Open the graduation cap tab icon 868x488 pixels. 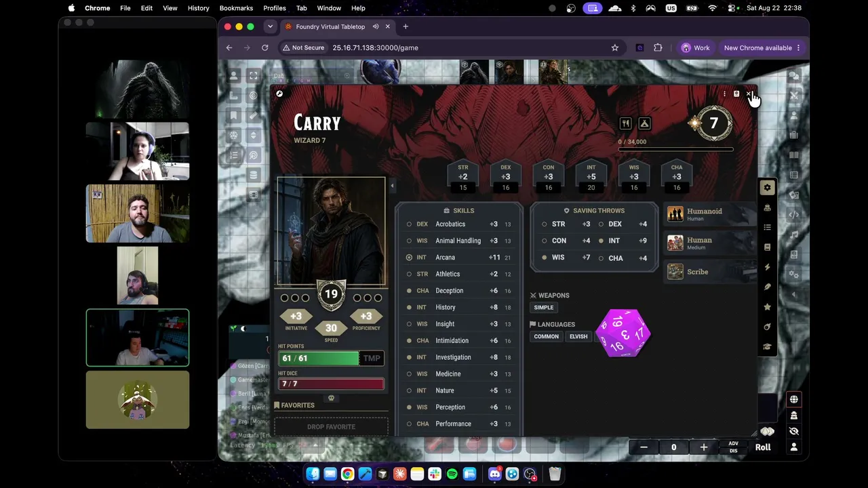767,346
